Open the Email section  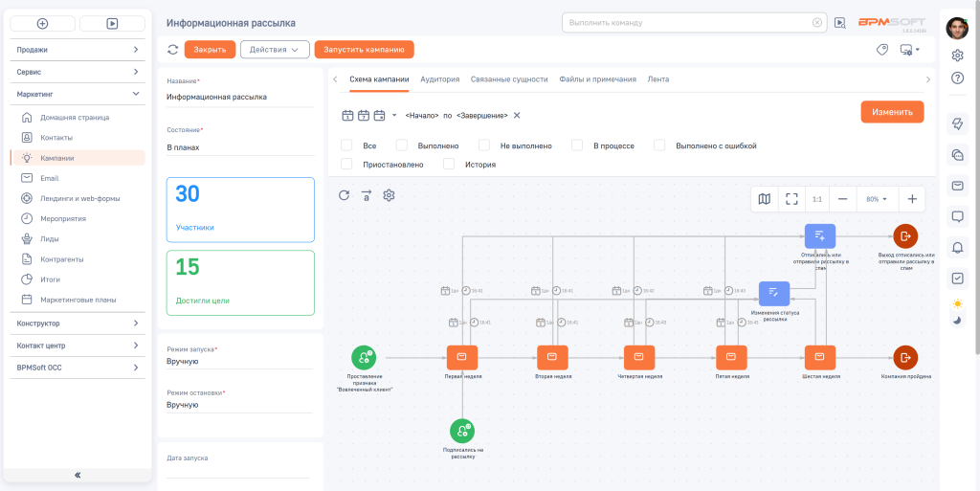coord(50,178)
